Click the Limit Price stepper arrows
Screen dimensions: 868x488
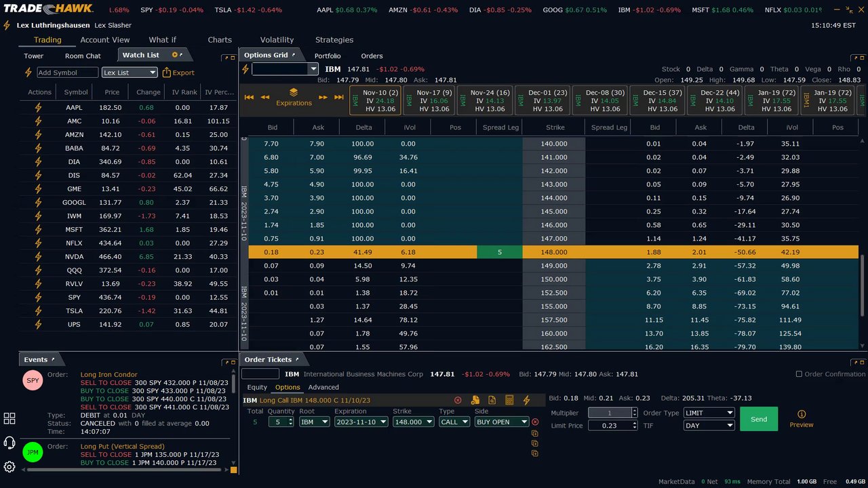634,426
